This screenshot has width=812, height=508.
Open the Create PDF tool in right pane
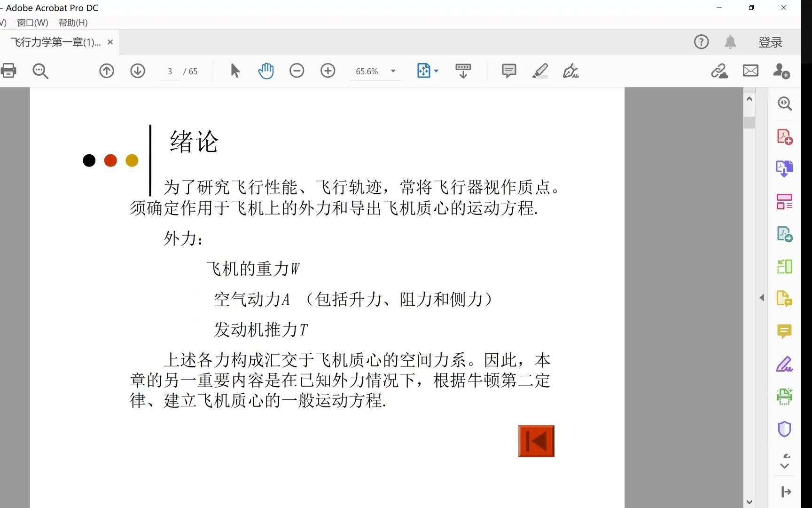pyautogui.click(x=784, y=136)
